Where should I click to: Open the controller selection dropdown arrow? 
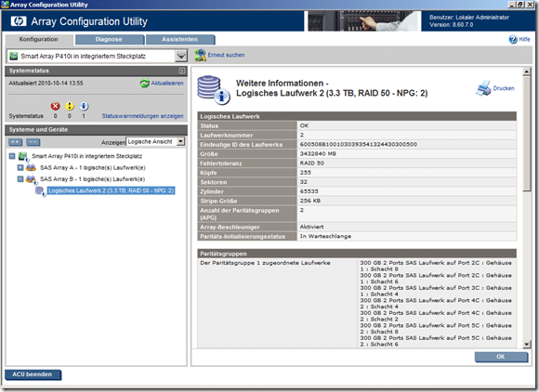(181, 56)
